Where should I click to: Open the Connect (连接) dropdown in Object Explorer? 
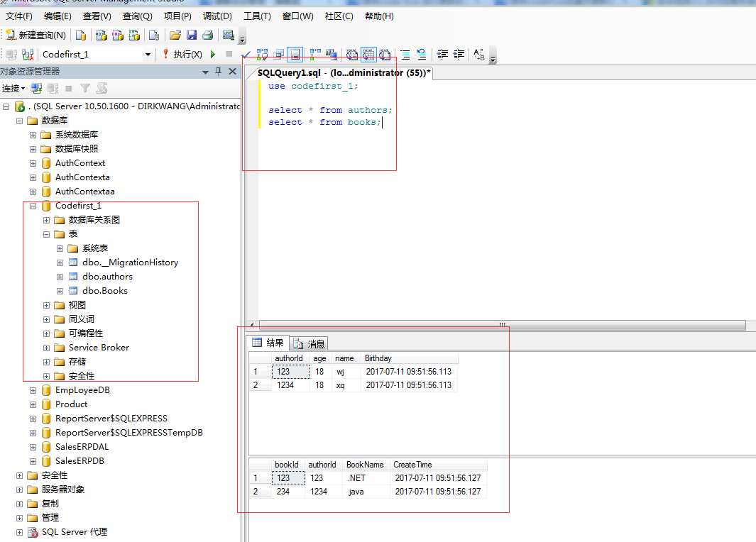[x=13, y=89]
